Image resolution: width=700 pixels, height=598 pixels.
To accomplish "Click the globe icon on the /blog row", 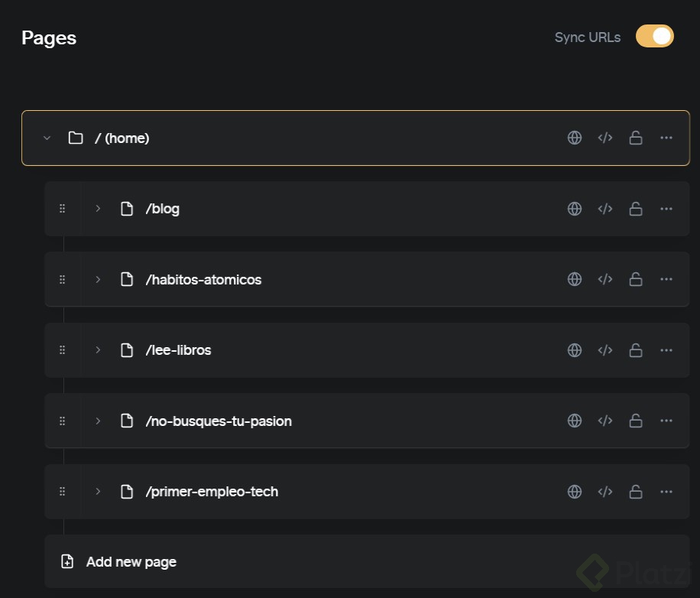I will (574, 209).
